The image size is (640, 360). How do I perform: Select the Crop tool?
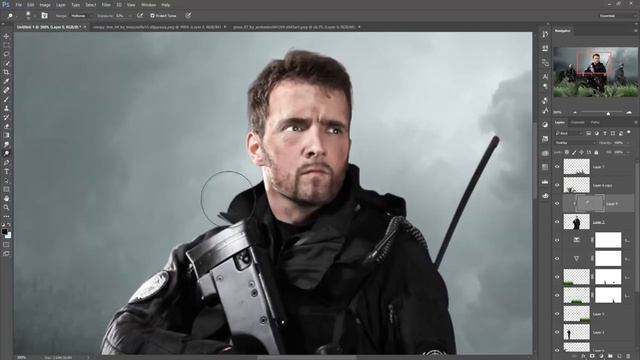tap(6, 72)
